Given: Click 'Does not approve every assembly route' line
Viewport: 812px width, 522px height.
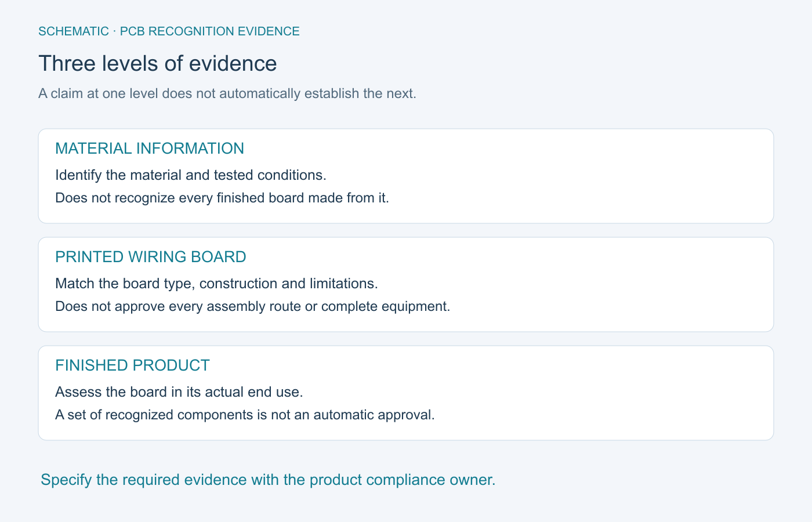Looking at the screenshot, I should (x=253, y=306).
